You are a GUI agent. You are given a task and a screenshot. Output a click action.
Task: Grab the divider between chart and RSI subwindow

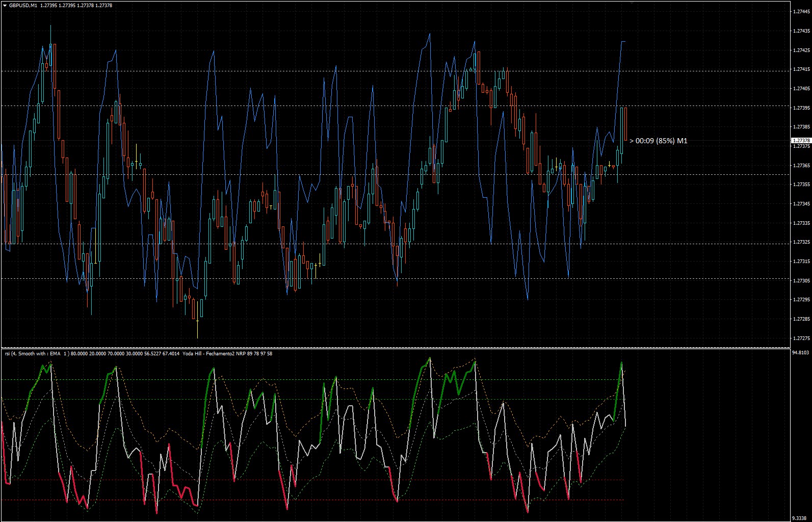[x=395, y=348]
